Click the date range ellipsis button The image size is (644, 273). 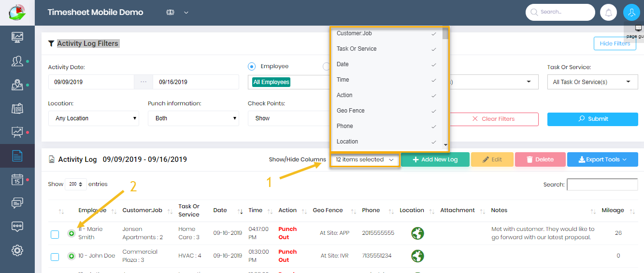(143, 82)
